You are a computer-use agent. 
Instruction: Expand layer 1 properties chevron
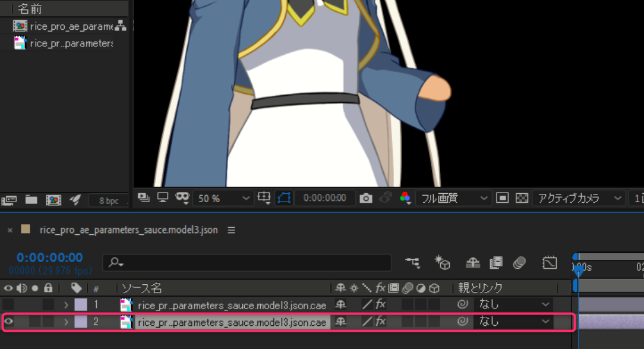coord(66,304)
